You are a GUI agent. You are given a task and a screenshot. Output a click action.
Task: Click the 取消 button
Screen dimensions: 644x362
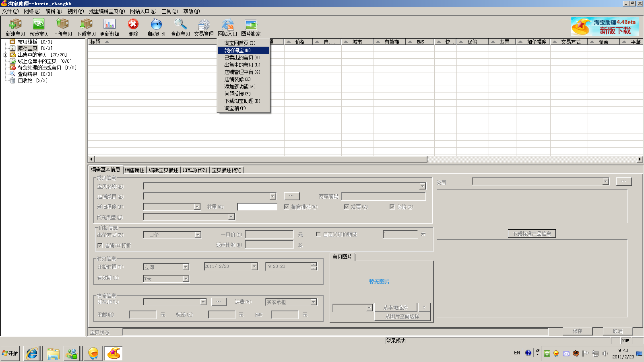618,331
